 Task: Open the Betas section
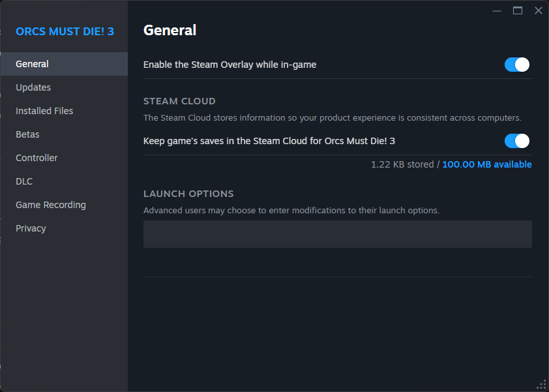64,134
